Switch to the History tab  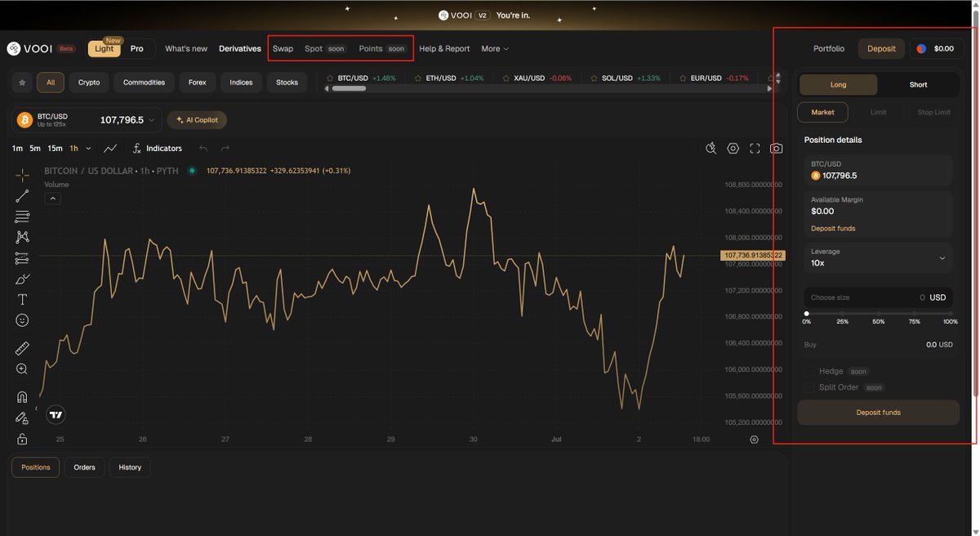click(130, 467)
